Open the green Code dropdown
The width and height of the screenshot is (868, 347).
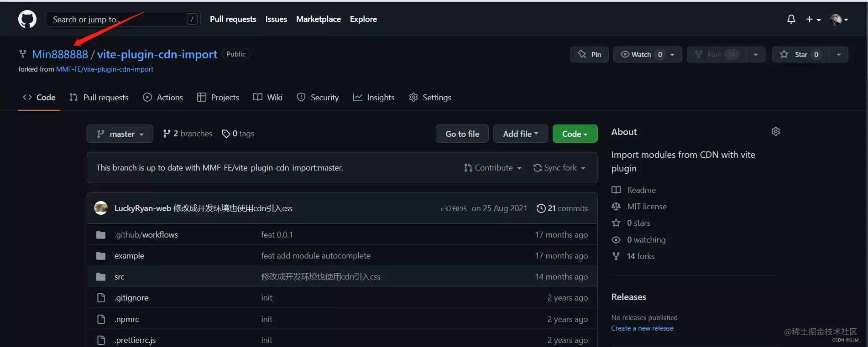pos(575,134)
